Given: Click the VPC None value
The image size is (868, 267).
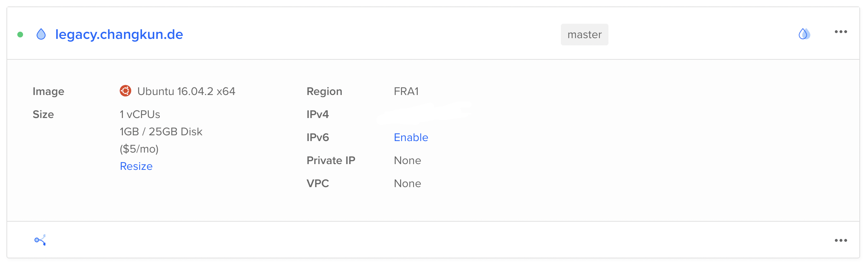Looking at the screenshot, I should [x=407, y=184].
